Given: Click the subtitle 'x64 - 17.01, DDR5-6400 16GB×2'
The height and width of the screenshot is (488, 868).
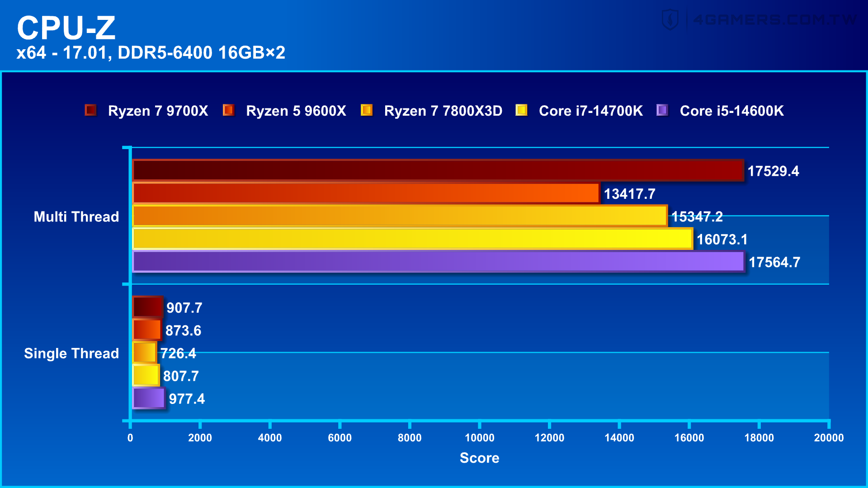Looking at the screenshot, I should (x=151, y=53).
